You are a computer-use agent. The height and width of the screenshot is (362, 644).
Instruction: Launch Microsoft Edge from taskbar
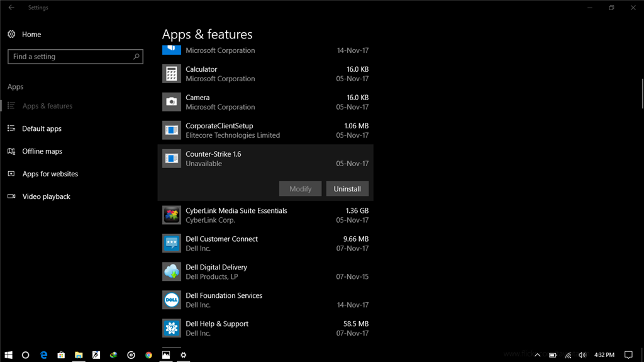click(43, 354)
